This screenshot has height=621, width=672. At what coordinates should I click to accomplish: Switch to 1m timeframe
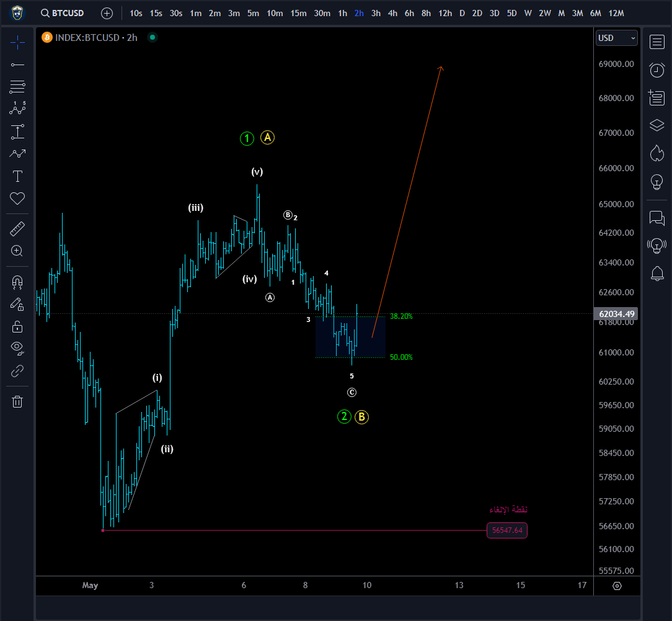(x=196, y=13)
